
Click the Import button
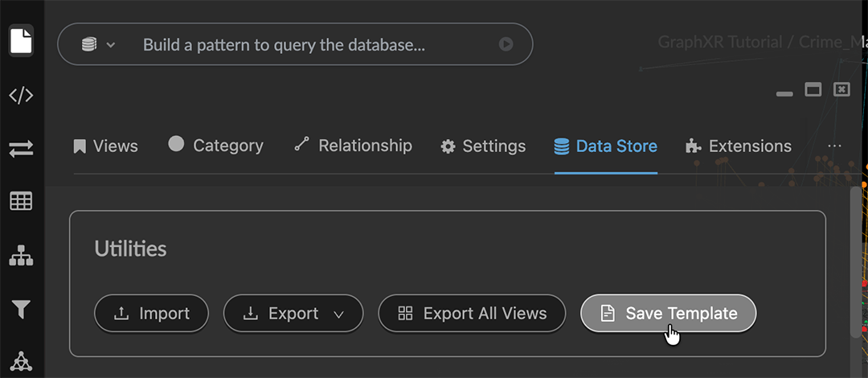click(151, 314)
